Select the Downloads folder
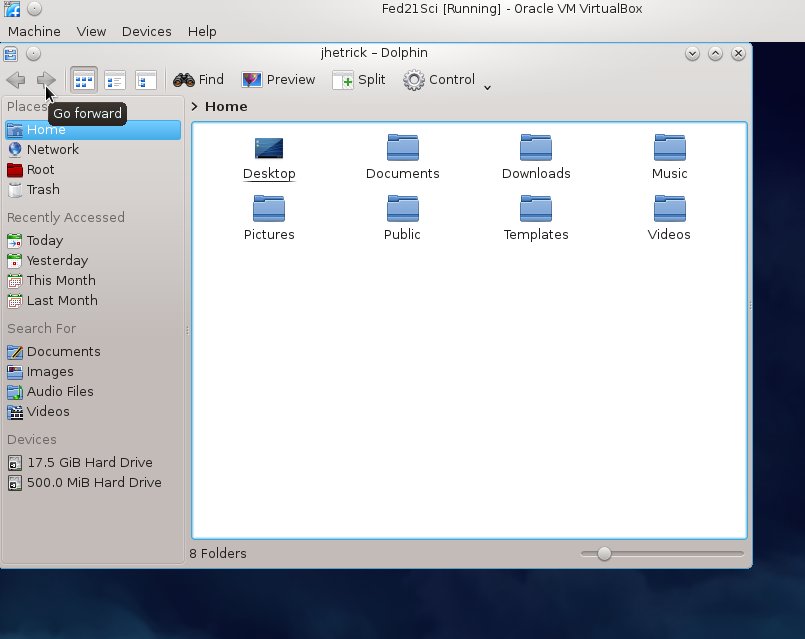 [x=536, y=159]
